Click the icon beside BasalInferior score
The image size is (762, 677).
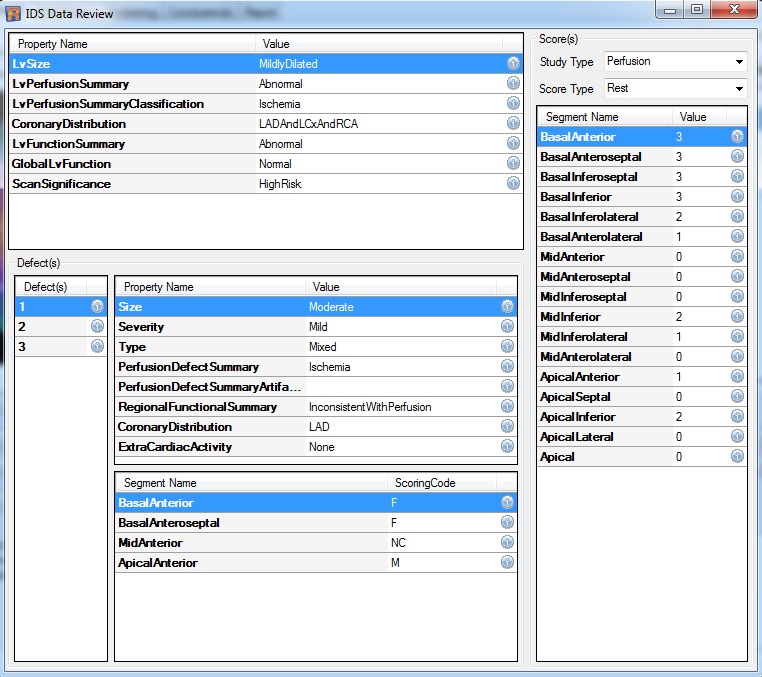pyautogui.click(x=737, y=197)
